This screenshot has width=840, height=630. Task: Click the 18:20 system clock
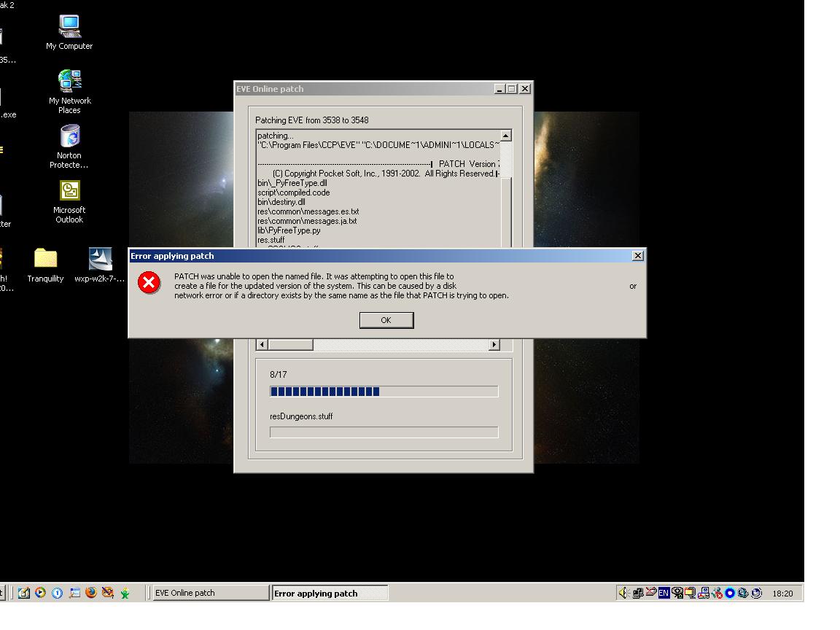click(782, 593)
